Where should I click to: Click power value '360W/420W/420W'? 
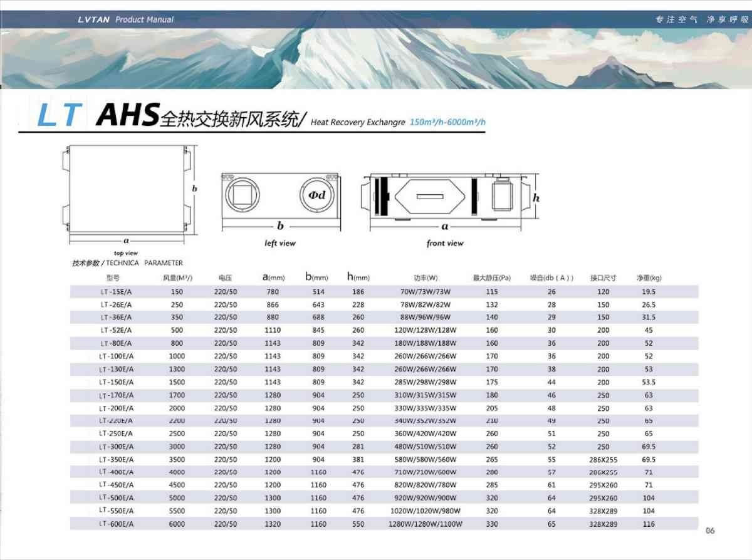click(426, 433)
